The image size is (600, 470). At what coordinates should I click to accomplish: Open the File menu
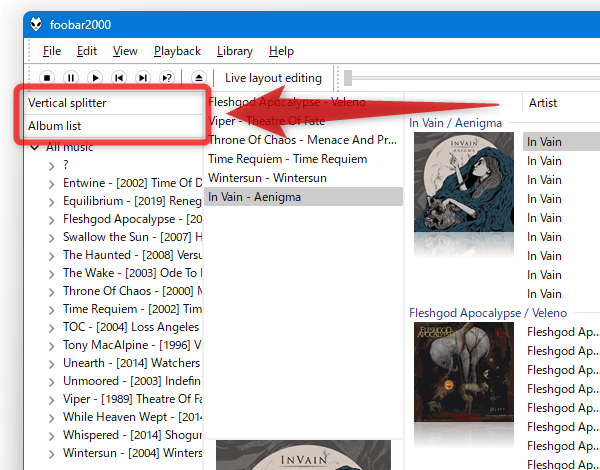pos(52,51)
